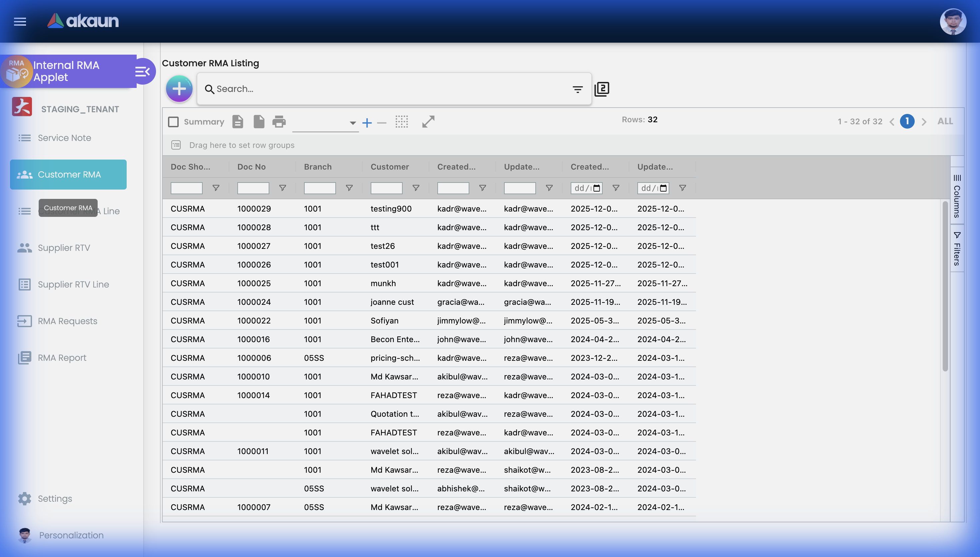This screenshot has width=980, height=557.
Task: Click the Print icon on the toolbar
Action: pyautogui.click(x=279, y=122)
